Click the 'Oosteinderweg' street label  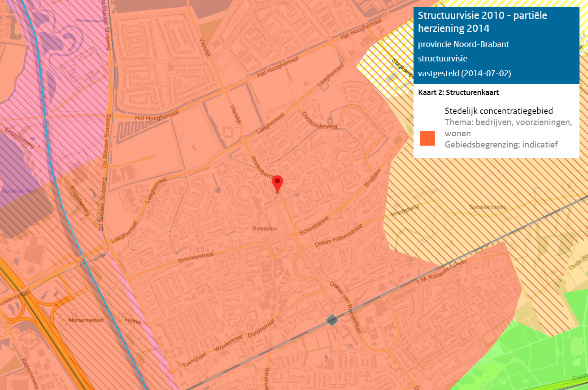click(x=319, y=120)
